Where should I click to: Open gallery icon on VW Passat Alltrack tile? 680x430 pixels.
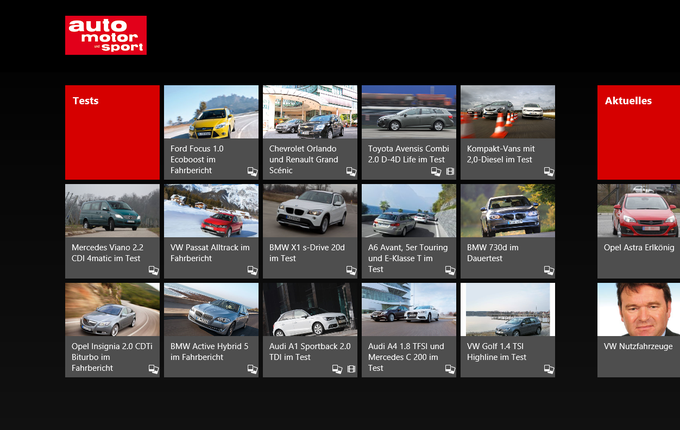point(252,270)
